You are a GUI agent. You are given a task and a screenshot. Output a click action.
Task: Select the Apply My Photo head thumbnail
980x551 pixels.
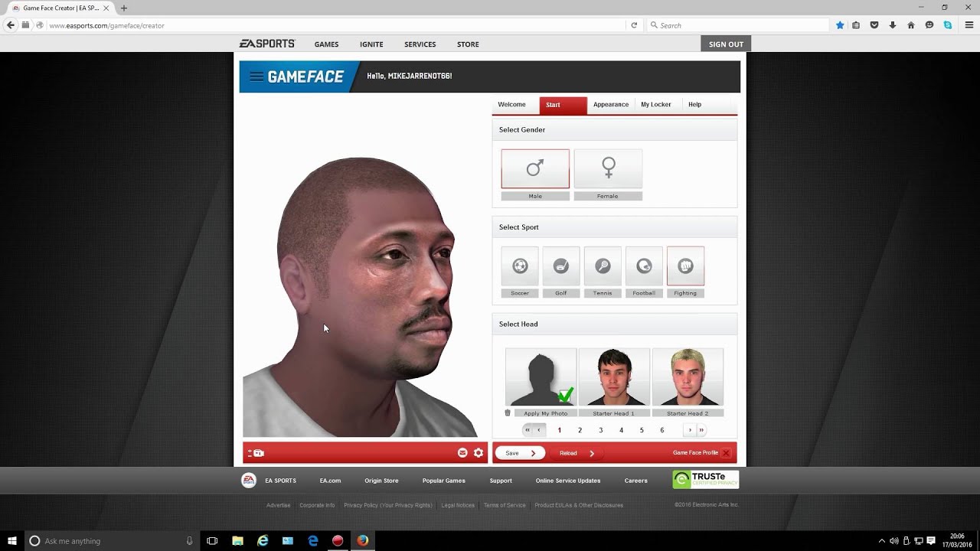[541, 377]
